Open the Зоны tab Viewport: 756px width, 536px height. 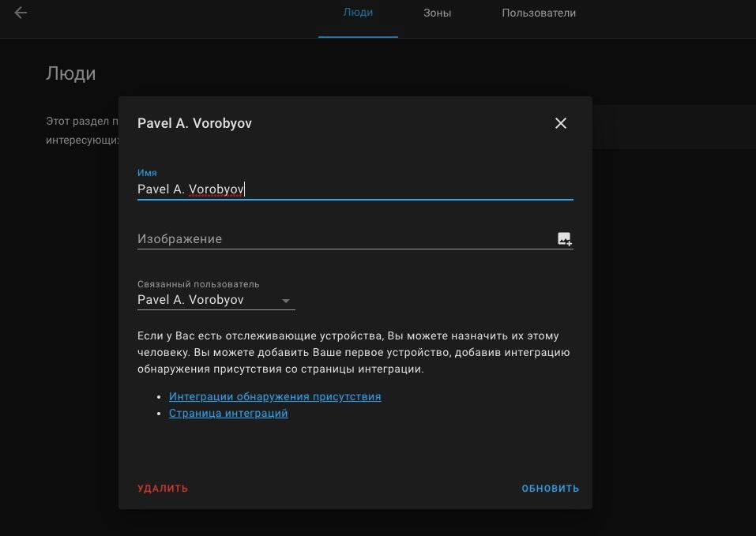pos(437,13)
